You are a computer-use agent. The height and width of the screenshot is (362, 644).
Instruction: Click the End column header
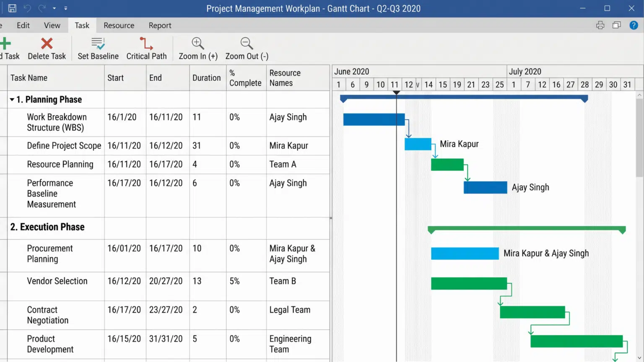[x=168, y=78]
